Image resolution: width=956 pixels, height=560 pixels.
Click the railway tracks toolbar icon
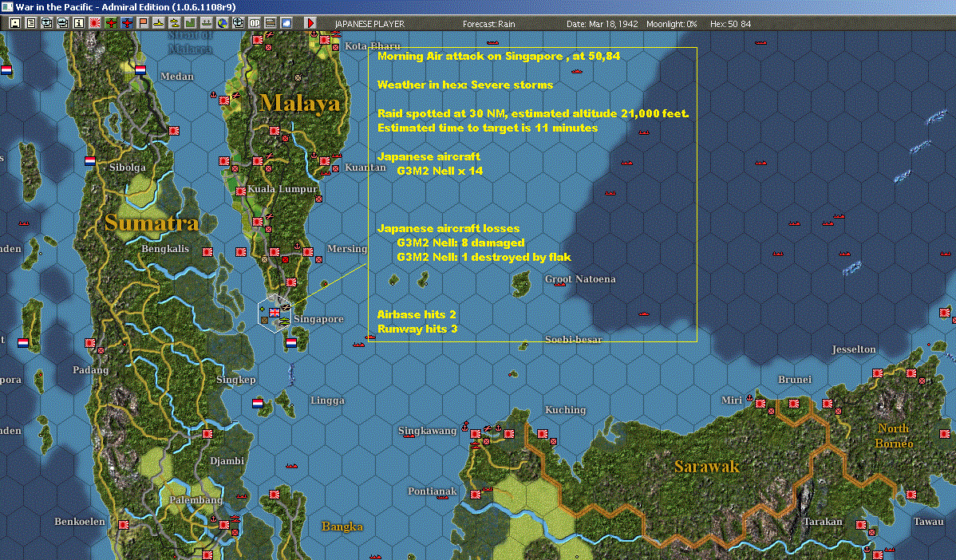coord(270,23)
